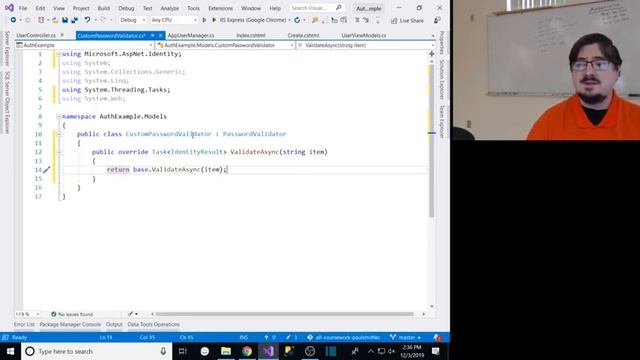
Task: Open the Edit menu
Action: (x=40, y=8)
